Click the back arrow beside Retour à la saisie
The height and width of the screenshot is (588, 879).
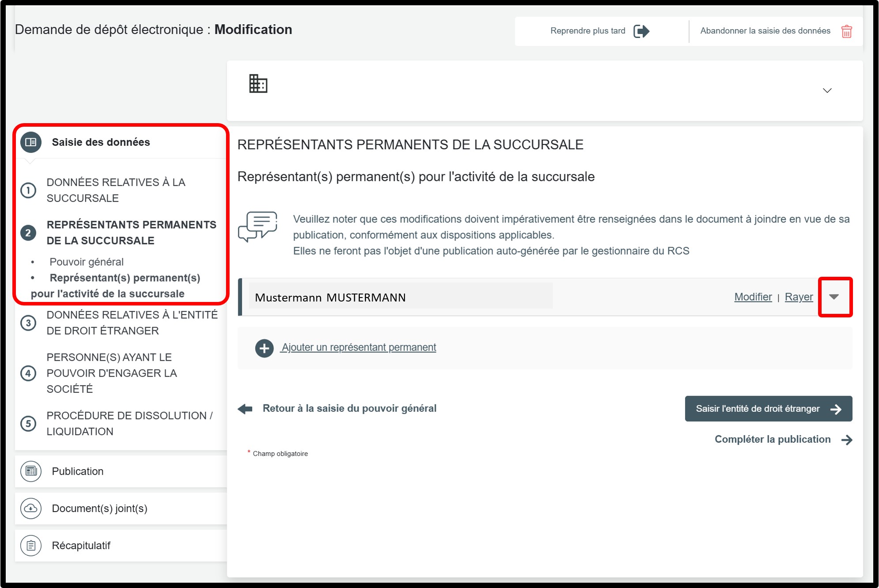(x=245, y=409)
